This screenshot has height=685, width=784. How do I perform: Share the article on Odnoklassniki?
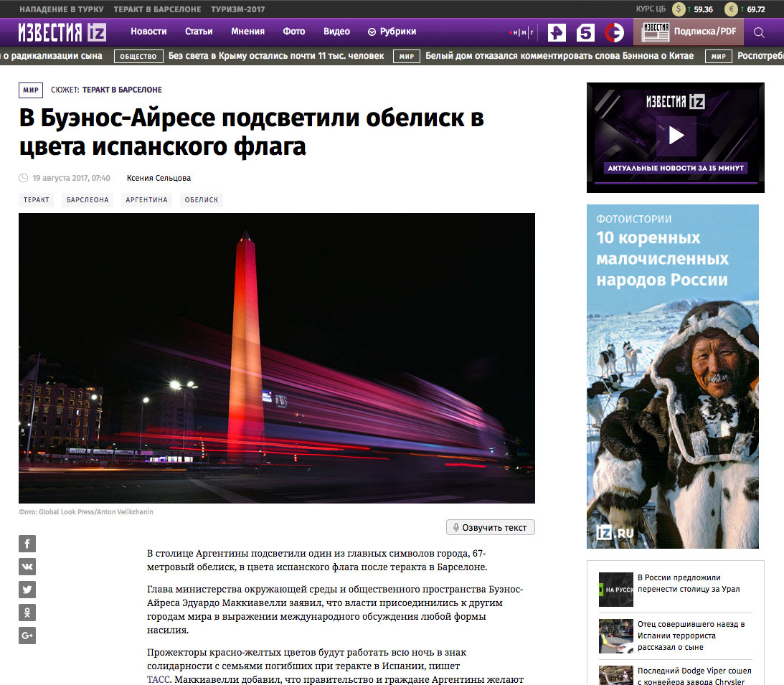coord(27,613)
